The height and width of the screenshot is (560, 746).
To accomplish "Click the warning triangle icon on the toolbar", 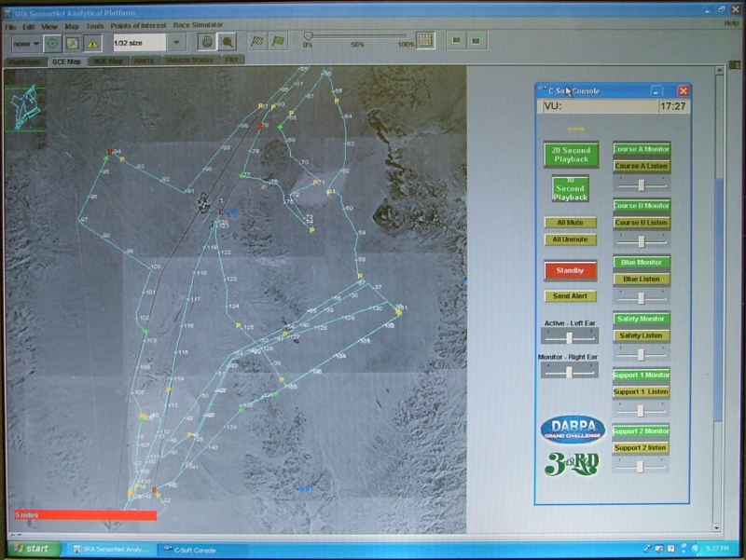I will tap(91, 41).
